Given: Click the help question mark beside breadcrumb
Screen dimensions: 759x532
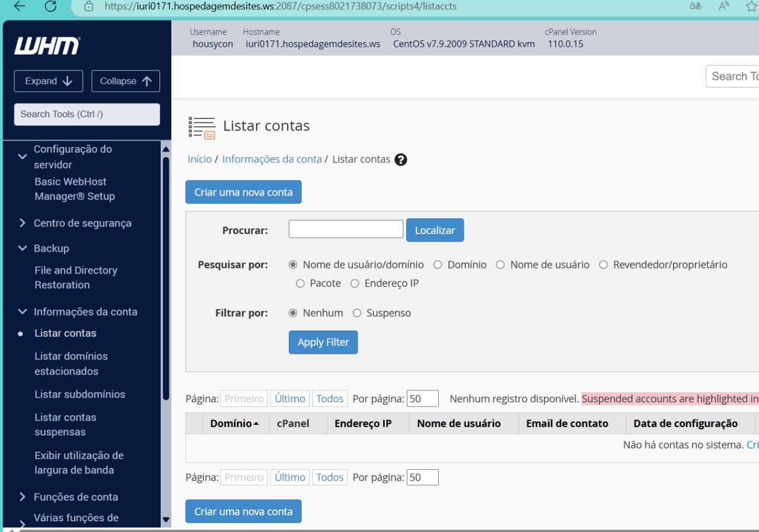Looking at the screenshot, I should (x=401, y=159).
